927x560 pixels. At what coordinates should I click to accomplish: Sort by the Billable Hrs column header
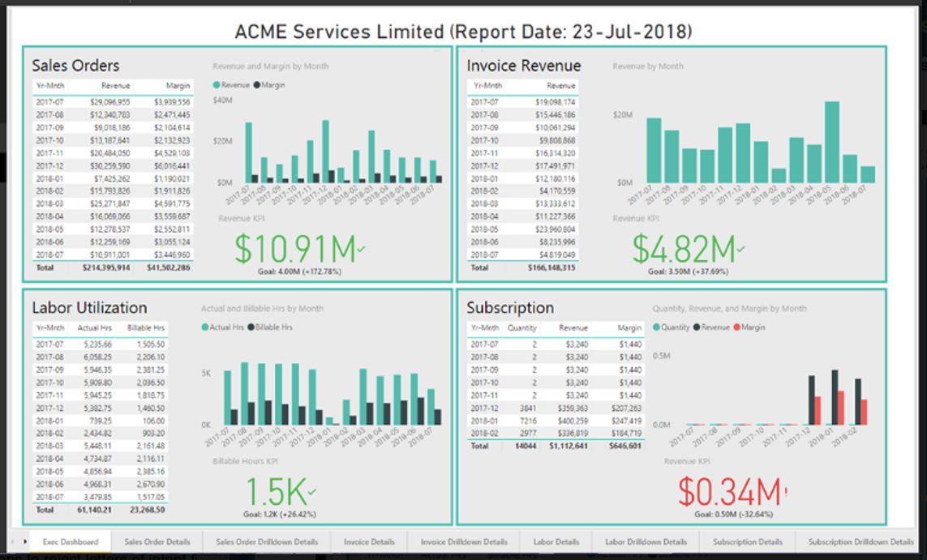pos(146,328)
